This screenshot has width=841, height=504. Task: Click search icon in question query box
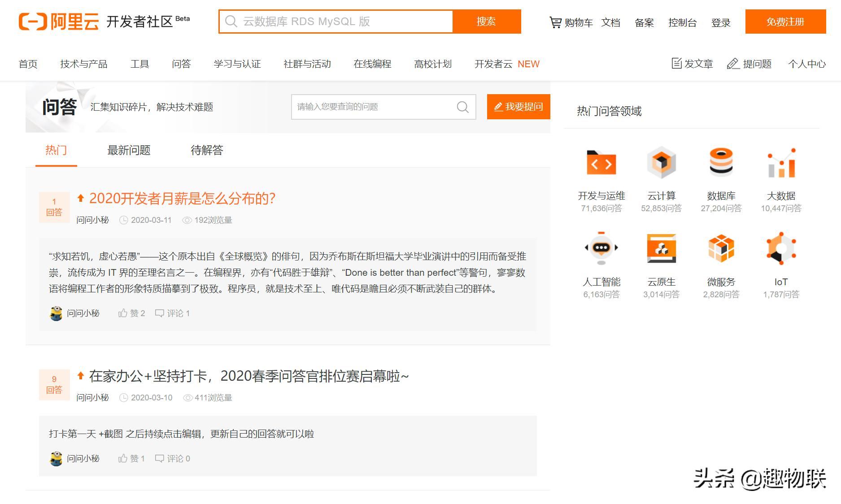(462, 107)
